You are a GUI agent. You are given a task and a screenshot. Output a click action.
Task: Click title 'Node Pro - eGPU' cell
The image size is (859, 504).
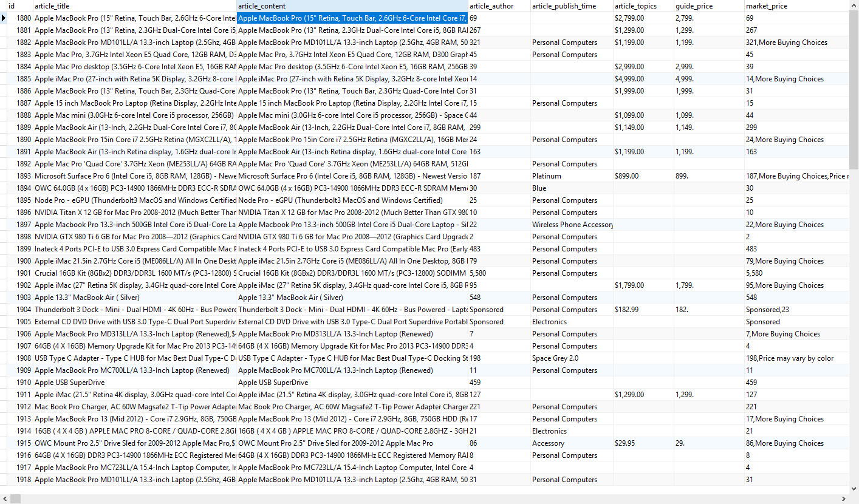coord(134,200)
